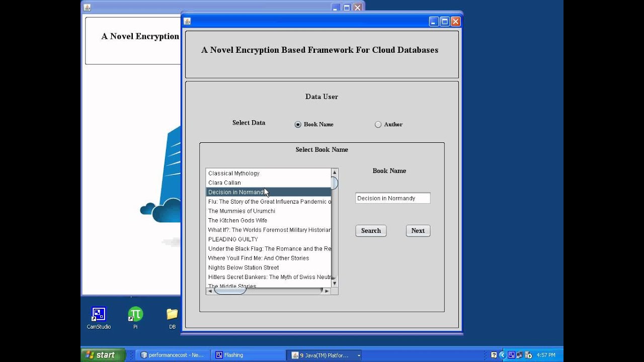Click the network computers tray icon
644x362 pixels.
(x=520, y=355)
